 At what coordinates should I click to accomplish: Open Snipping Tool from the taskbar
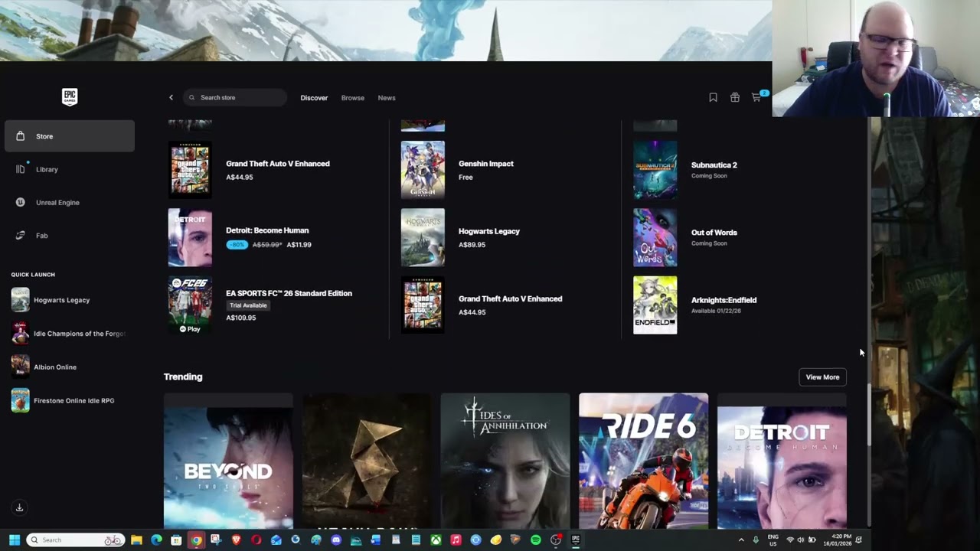pos(216,540)
